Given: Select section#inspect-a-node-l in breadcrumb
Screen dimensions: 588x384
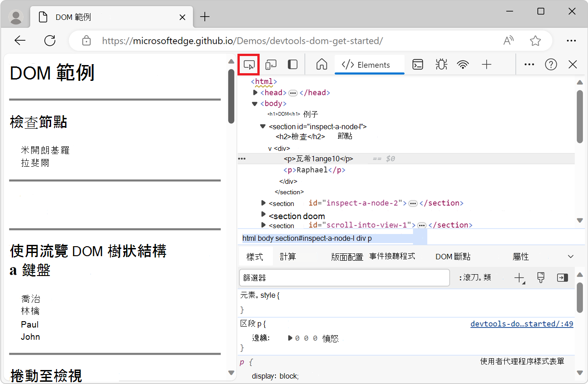Looking at the screenshot, I should 315,238.
